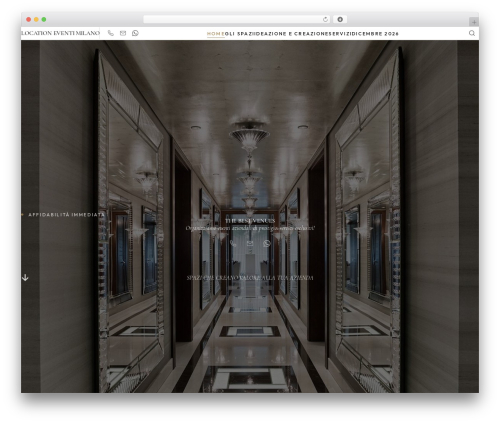Click the hero section email icon
Image resolution: width=500 pixels, height=423 pixels.
click(x=250, y=244)
